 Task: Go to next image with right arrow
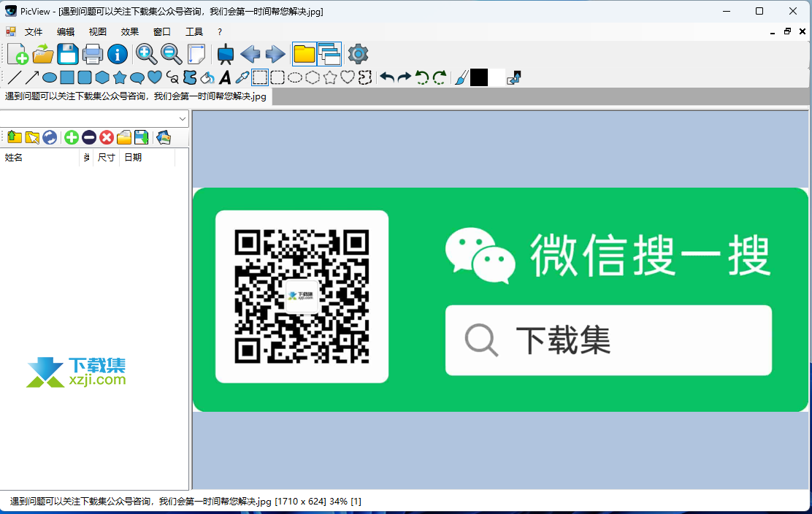[x=275, y=54]
